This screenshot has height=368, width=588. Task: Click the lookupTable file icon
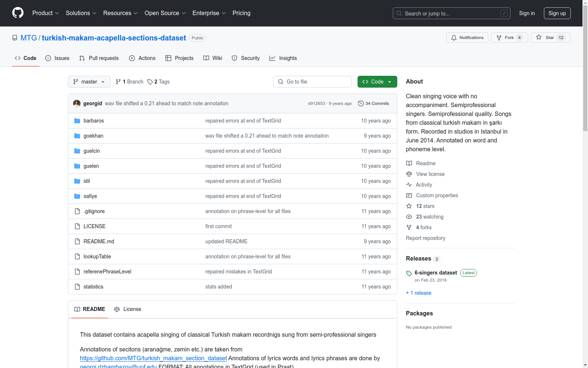coord(77,256)
